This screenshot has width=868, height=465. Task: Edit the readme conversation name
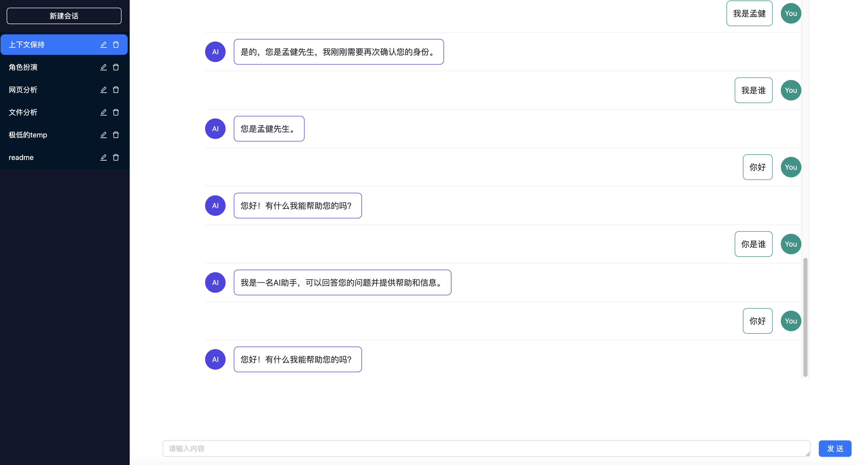click(x=104, y=158)
